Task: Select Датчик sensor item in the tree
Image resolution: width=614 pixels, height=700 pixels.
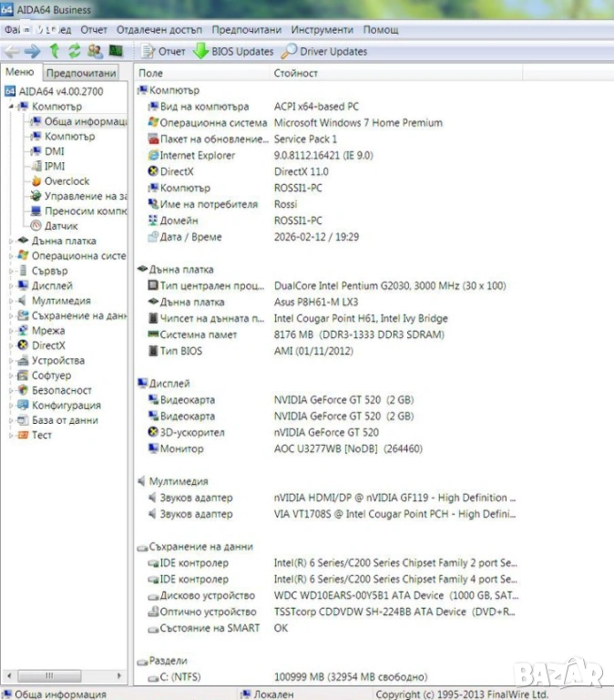Action: pos(60,226)
